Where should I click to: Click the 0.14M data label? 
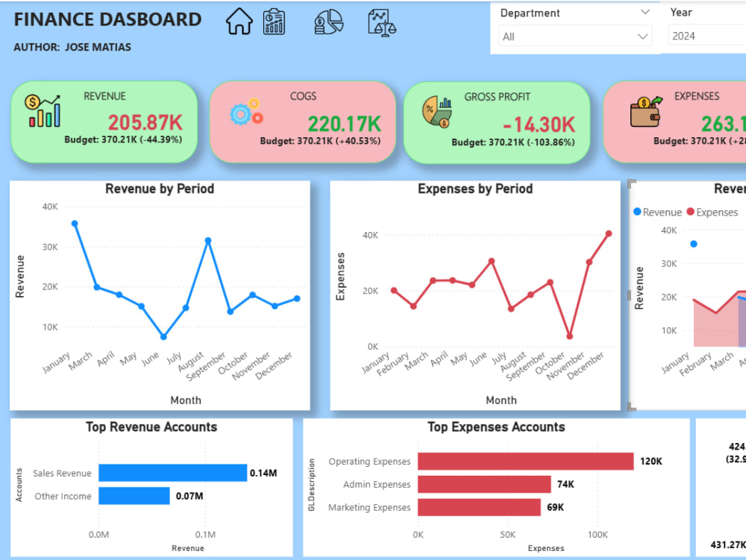[263, 473]
